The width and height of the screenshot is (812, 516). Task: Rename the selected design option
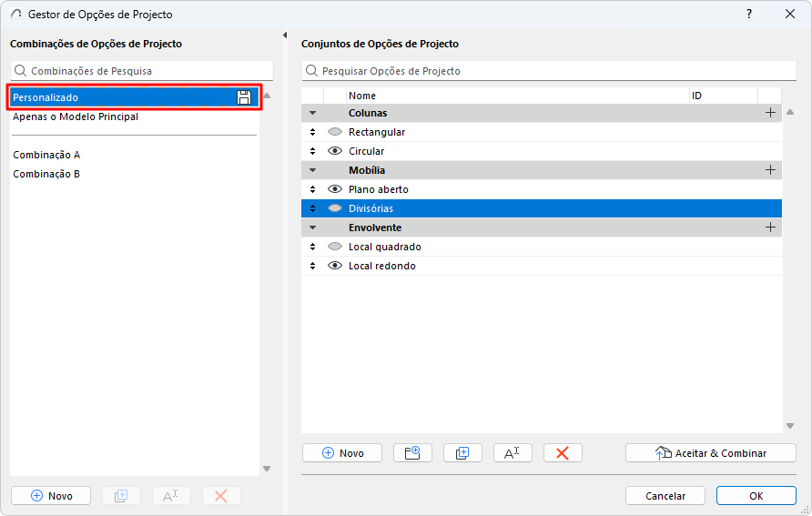513,453
